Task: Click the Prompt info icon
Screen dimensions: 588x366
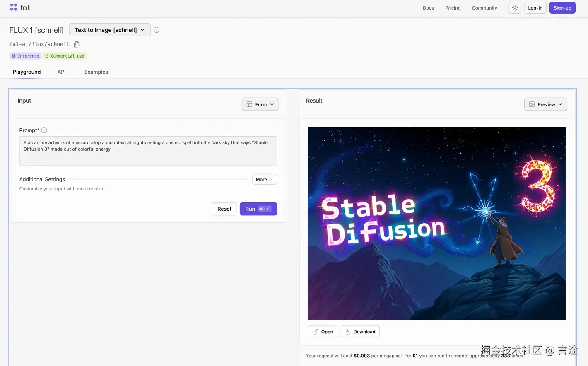Action: [44, 130]
